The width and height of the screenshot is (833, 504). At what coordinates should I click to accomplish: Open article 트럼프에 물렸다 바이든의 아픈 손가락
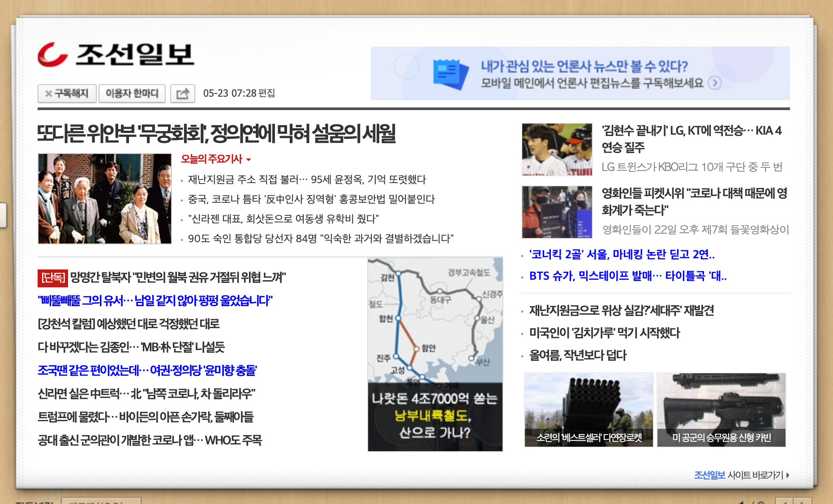click(146, 417)
